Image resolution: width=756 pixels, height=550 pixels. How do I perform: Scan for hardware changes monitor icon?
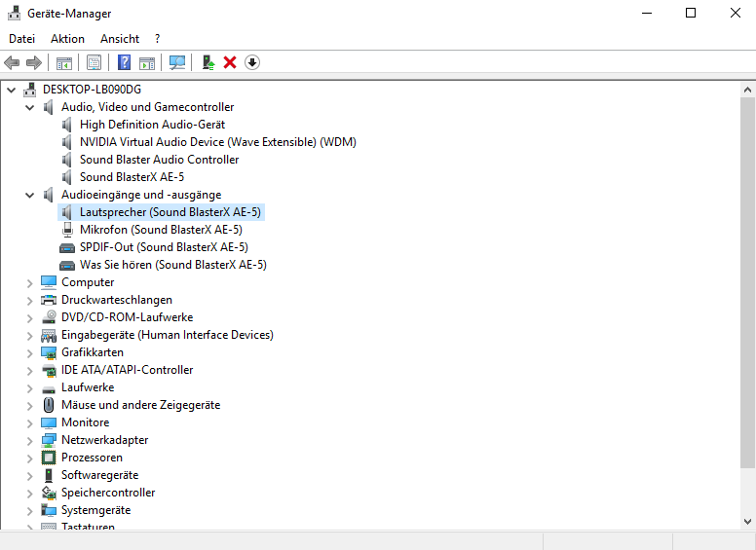pos(177,62)
